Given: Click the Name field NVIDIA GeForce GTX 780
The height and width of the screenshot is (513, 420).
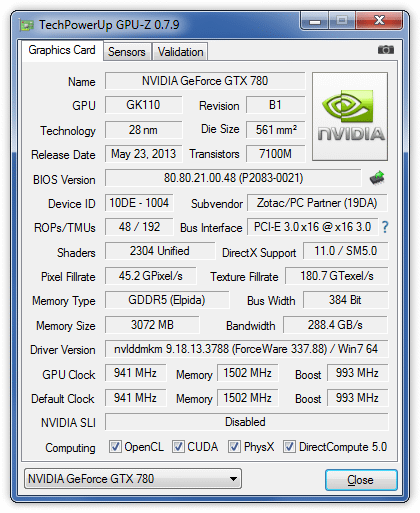Looking at the screenshot, I should click(x=205, y=81).
